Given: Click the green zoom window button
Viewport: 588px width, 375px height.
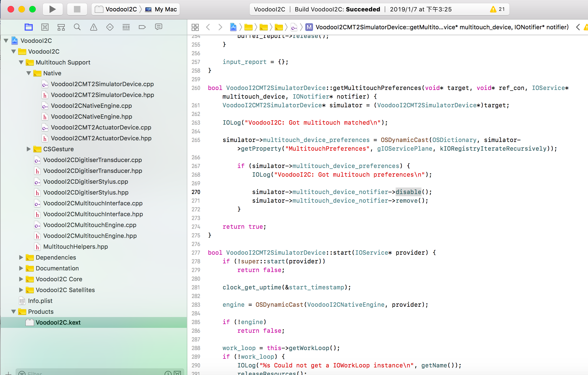Looking at the screenshot, I should pos(32,9).
